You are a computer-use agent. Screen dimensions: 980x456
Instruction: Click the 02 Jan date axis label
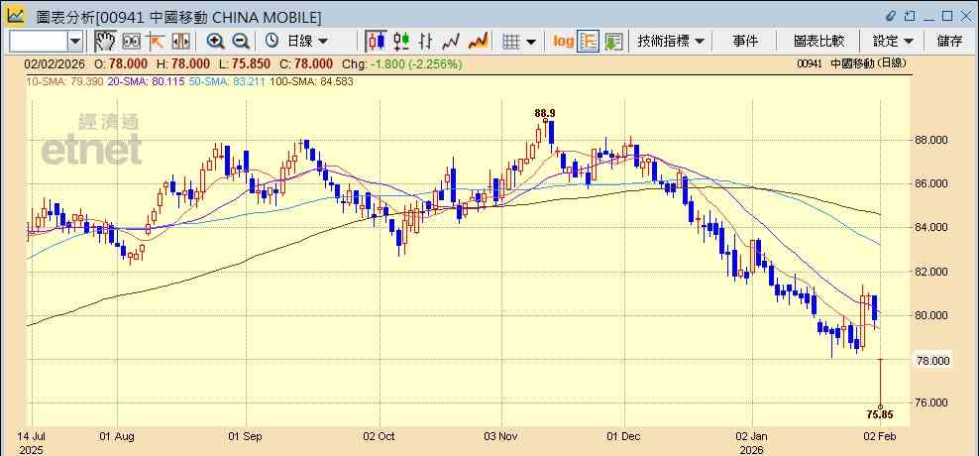pos(751,436)
